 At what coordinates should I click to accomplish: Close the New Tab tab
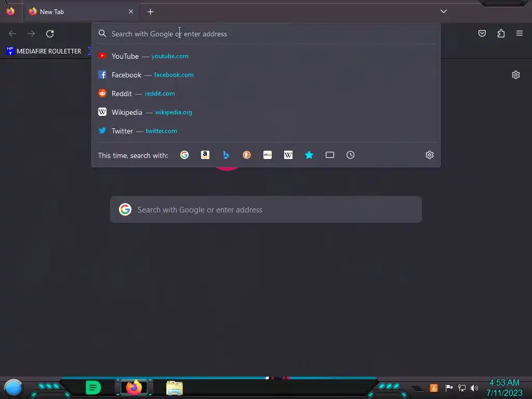131,11
